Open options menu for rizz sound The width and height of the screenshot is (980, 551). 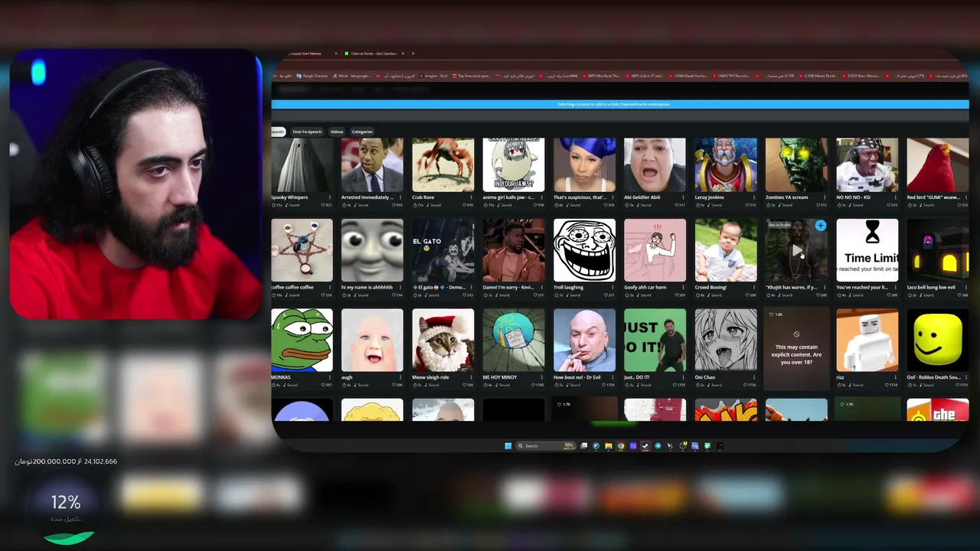(895, 377)
